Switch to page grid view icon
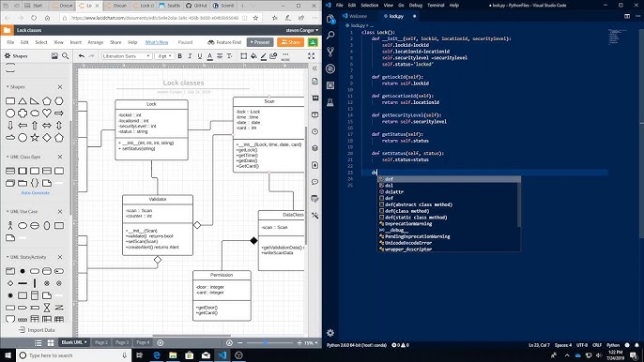This screenshot has width=644, height=362. pyautogui.click(x=51, y=342)
